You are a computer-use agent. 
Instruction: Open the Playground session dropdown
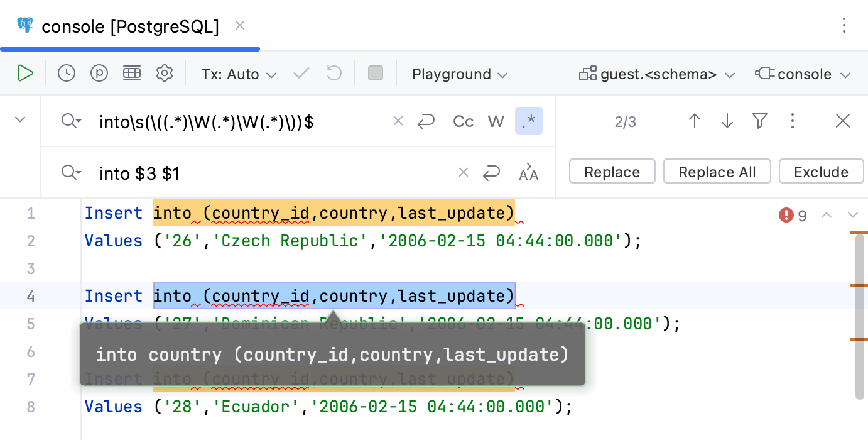point(459,74)
